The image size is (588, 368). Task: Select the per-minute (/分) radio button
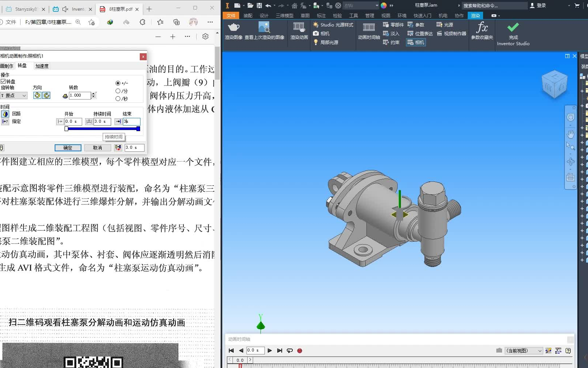click(118, 91)
